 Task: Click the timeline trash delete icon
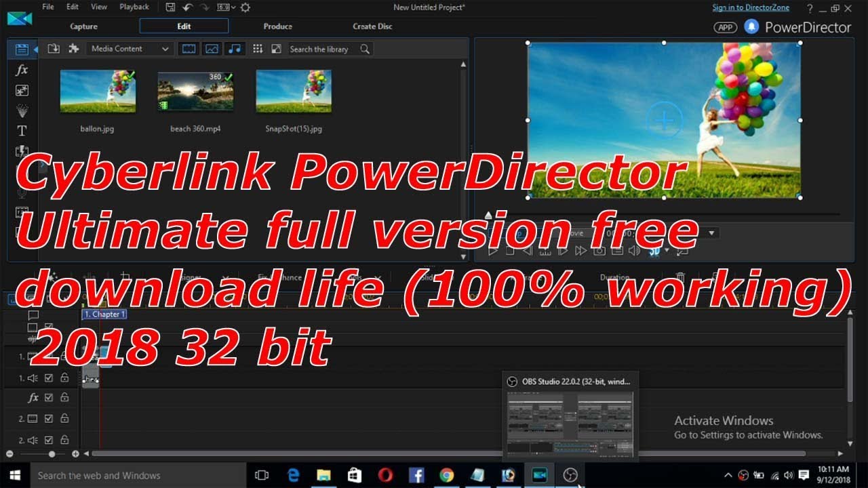point(681,277)
